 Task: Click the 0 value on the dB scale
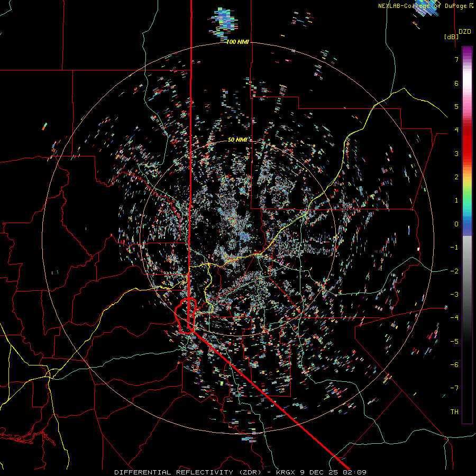point(456,224)
